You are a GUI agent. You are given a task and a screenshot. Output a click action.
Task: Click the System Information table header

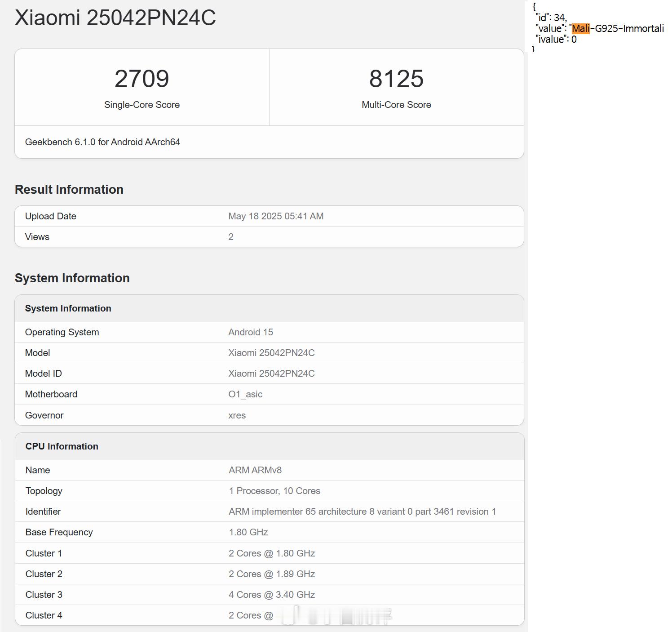[x=68, y=308]
